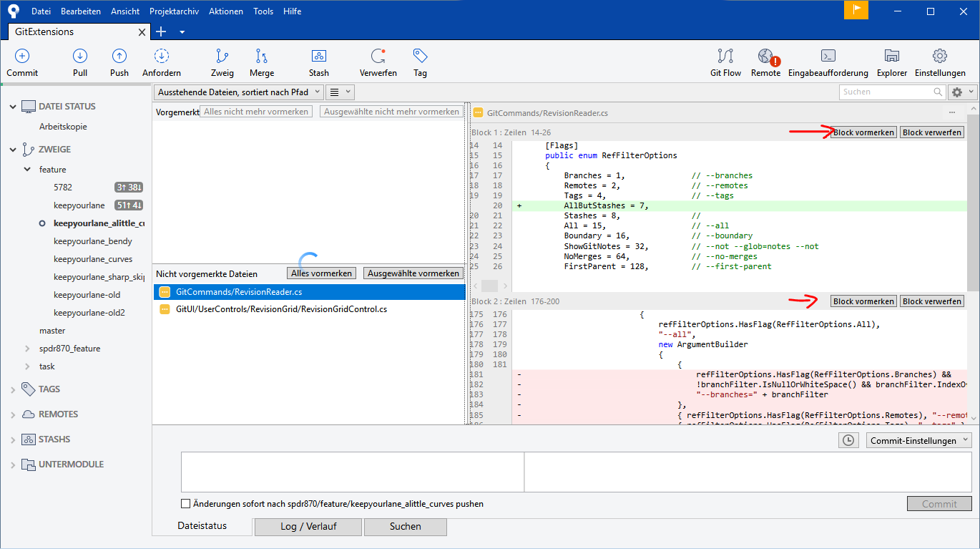The height and width of the screenshot is (549, 980).
Task: Expand the STASHS section
Action: 12,439
